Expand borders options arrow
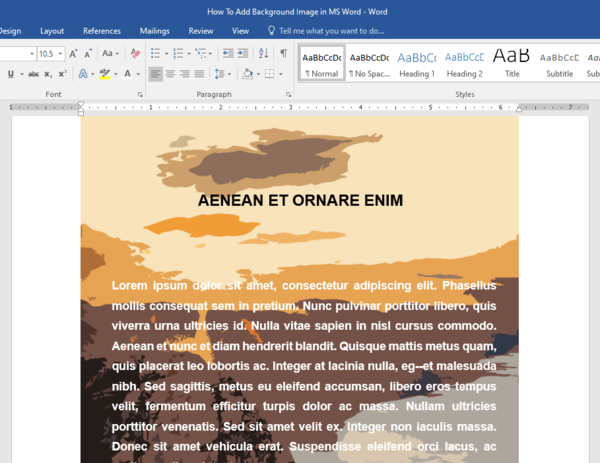 (x=281, y=74)
